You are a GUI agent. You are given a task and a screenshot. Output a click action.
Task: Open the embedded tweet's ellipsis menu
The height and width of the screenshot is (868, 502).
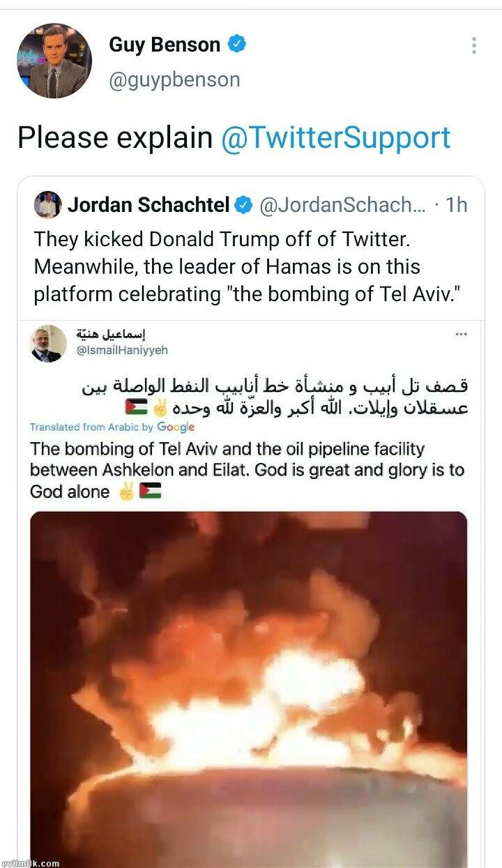click(x=461, y=334)
